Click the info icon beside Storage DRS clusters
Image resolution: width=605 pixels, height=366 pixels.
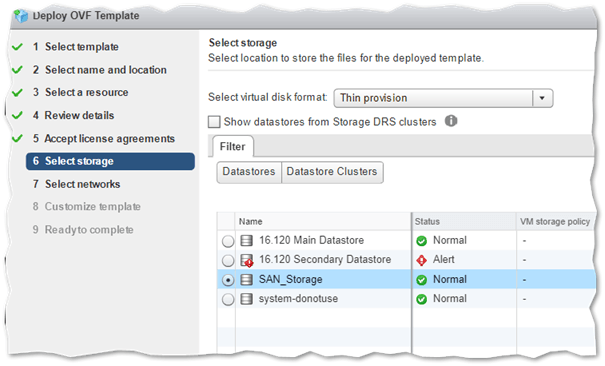[x=451, y=121]
